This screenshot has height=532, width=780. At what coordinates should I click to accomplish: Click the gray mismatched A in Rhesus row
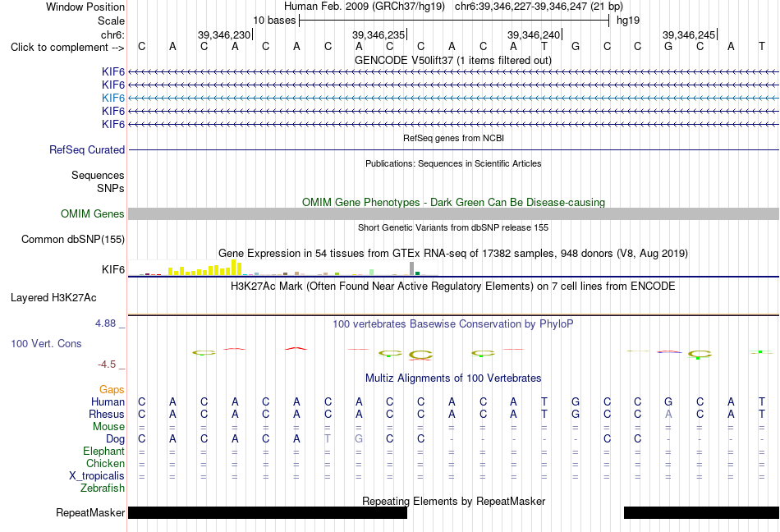click(668, 414)
